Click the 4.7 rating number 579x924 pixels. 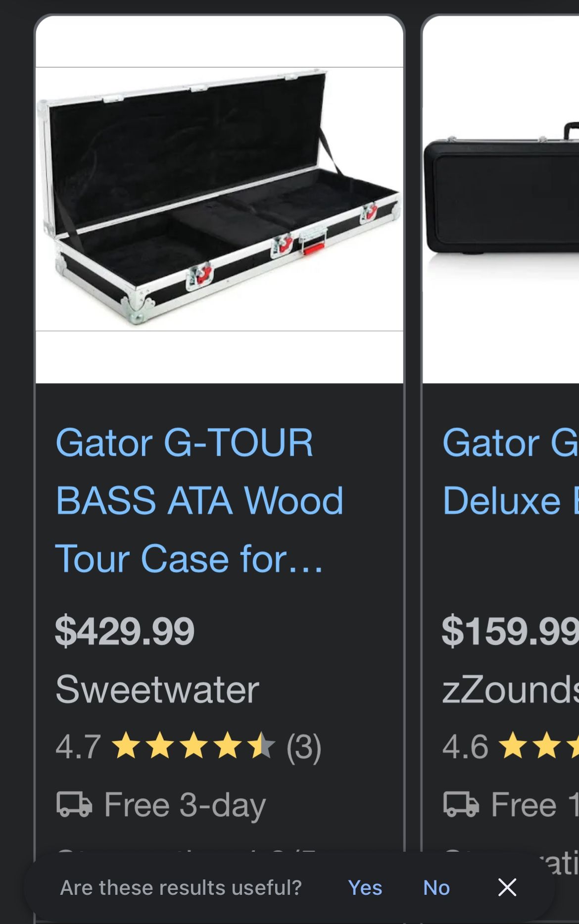coord(78,746)
